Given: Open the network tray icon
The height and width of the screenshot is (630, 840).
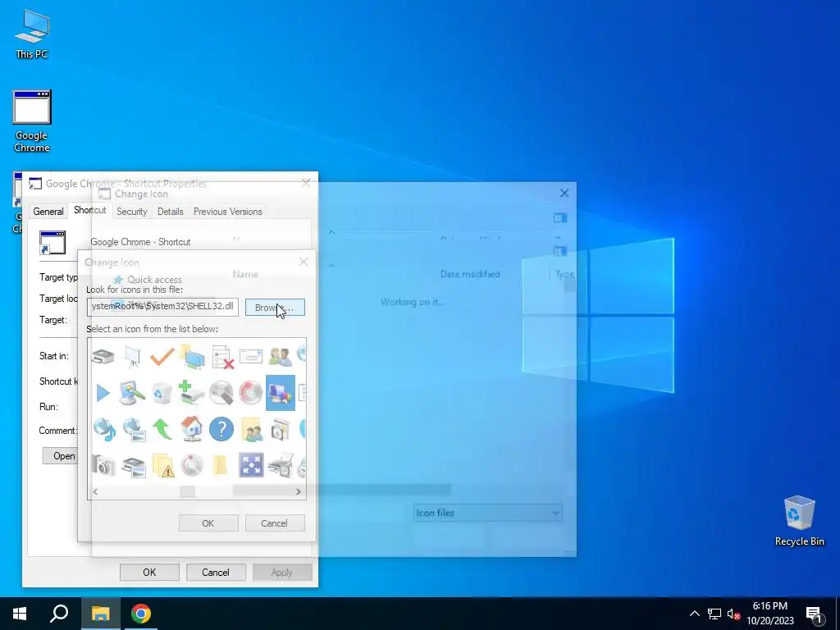Looking at the screenshot, I should (714, 614).
